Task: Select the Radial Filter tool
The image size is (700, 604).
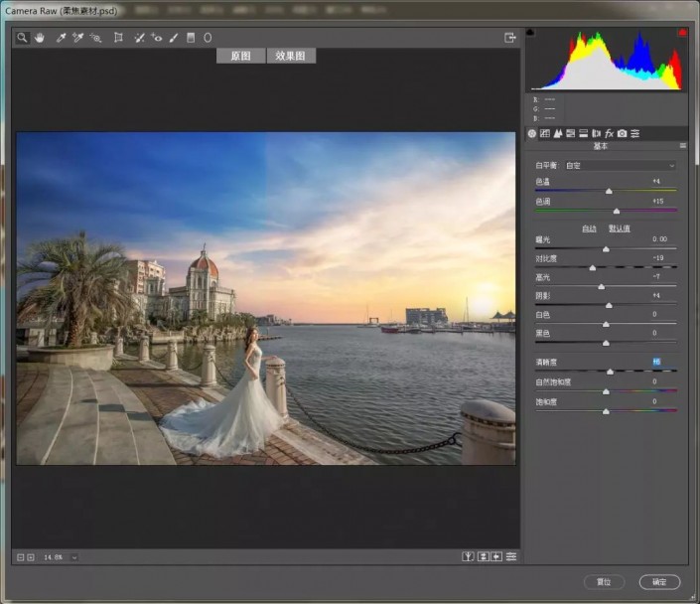Action: click(208, 38)
